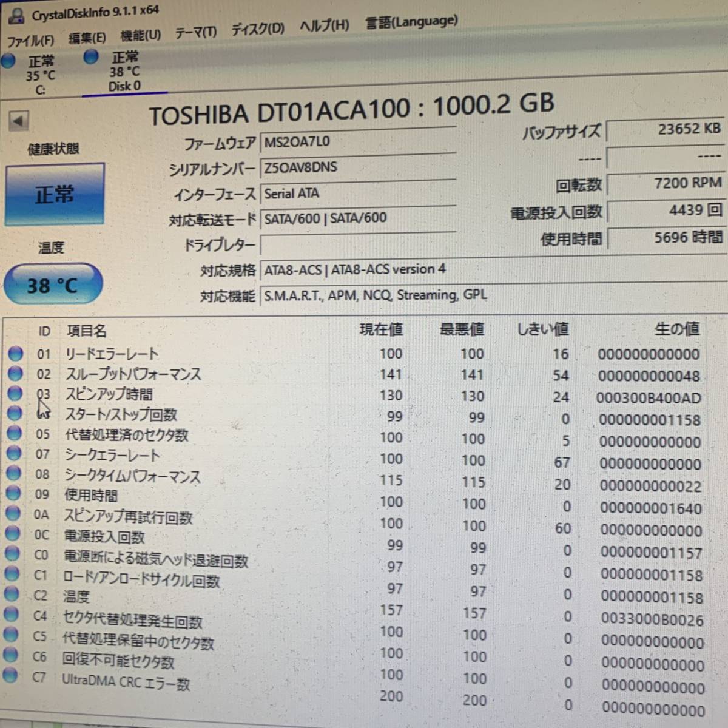Select the リードエラーレート row label
728x728 pixels.
click(x=112, y=354)
